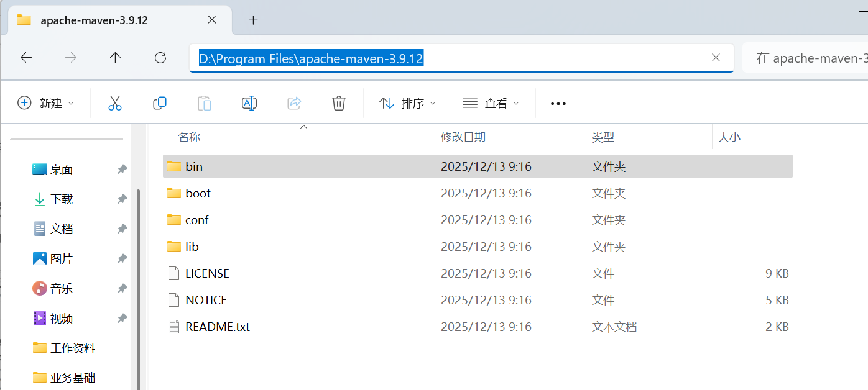Image resolution: width=868 pixels, height=390 pixels.
Task: Go forward with the right arrow
Action: 71,58
